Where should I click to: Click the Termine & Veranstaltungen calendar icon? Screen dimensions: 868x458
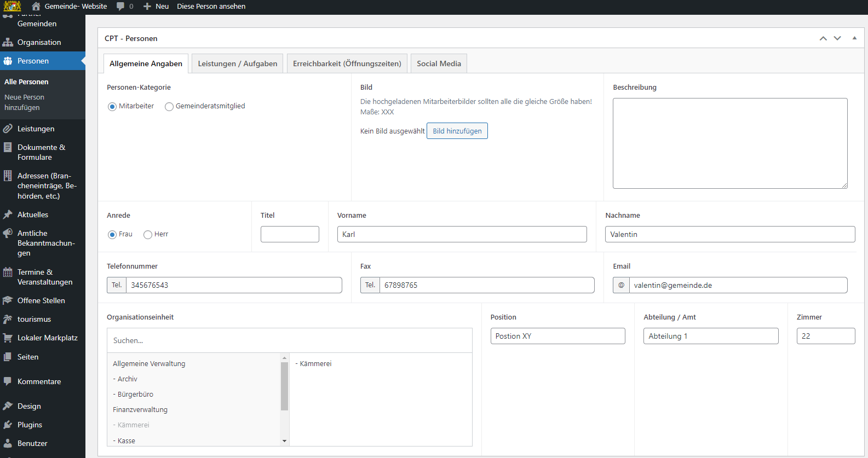[x=8, y=272]
